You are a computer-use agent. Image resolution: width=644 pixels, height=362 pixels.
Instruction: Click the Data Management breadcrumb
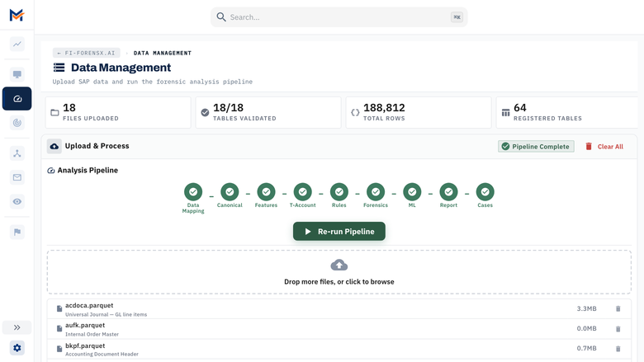pos(162,53)
